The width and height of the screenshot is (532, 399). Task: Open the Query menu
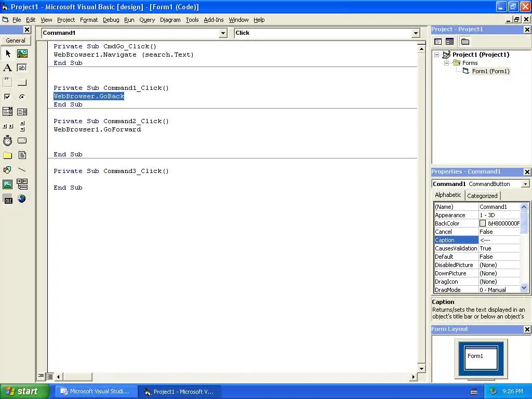coord(147,20)
